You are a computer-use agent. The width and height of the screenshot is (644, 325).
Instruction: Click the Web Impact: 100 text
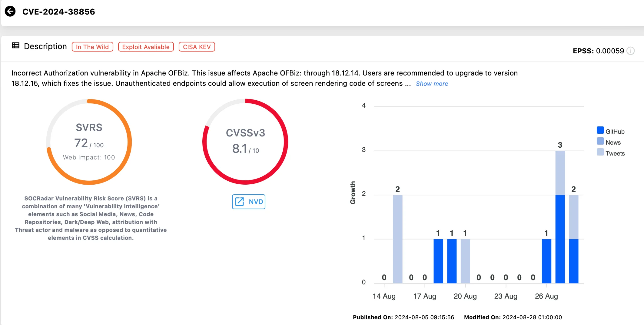[x=89, y=157]
